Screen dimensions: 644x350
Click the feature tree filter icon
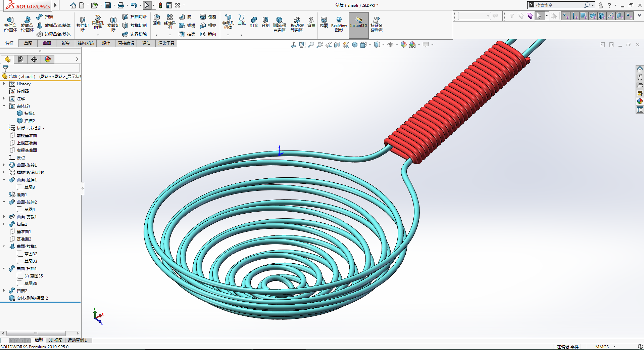point(5,69)
